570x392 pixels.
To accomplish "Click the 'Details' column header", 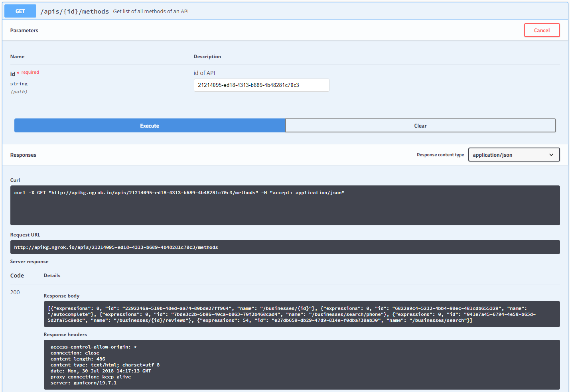I will click(52, 276).
